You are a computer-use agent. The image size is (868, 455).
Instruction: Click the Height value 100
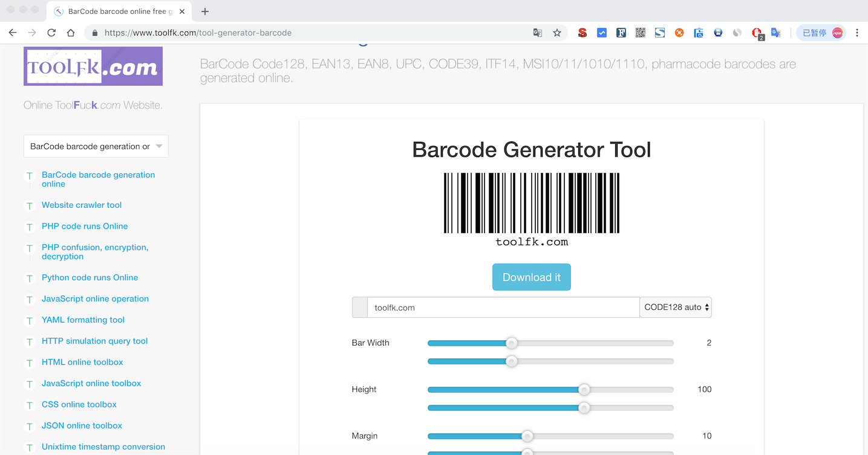coord(705,389)
